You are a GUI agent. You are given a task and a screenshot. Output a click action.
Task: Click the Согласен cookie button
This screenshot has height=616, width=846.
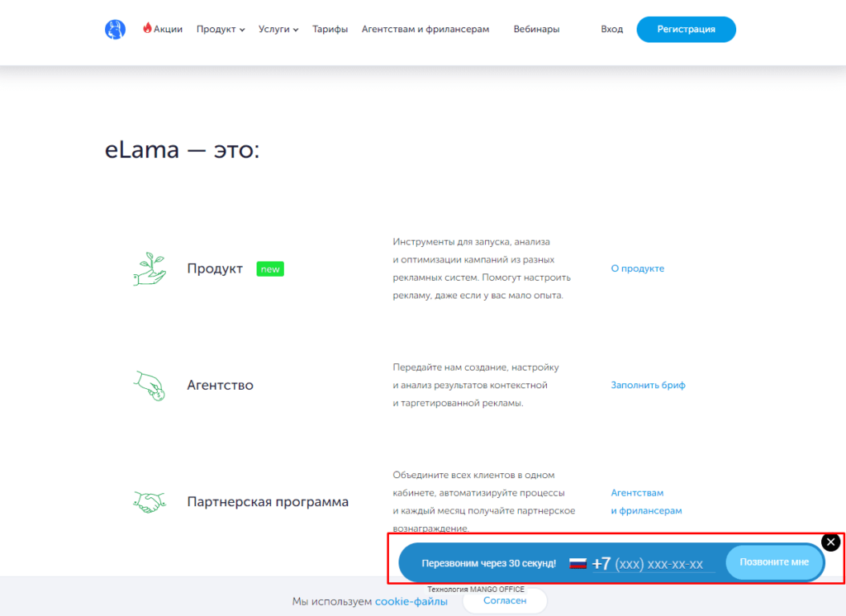point(505,601)
